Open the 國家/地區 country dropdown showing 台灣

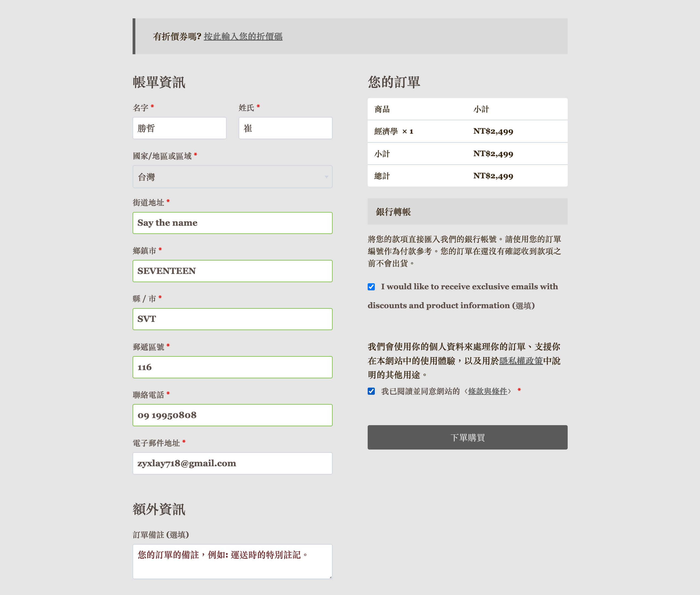pos(232,177)
